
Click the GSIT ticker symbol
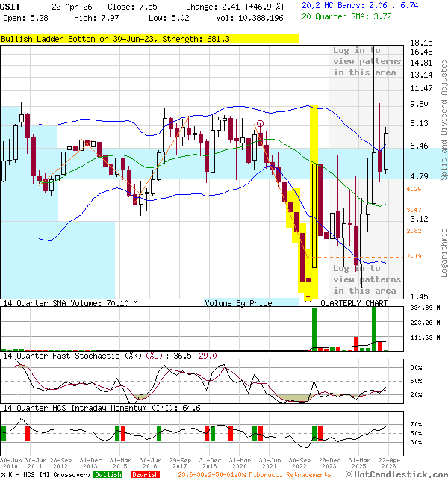click(11, 5)
